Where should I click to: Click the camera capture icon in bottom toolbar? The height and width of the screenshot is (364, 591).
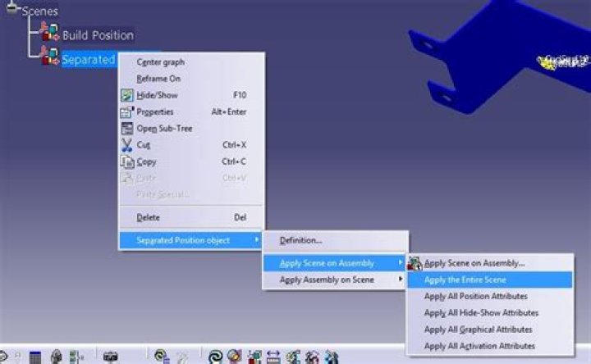tap(111, 356)
